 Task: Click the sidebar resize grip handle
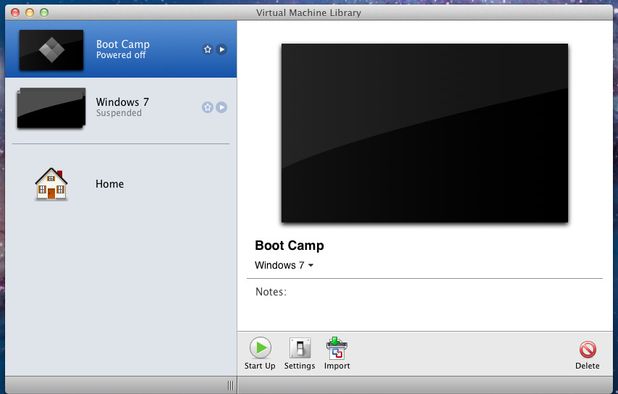[231, 385]
